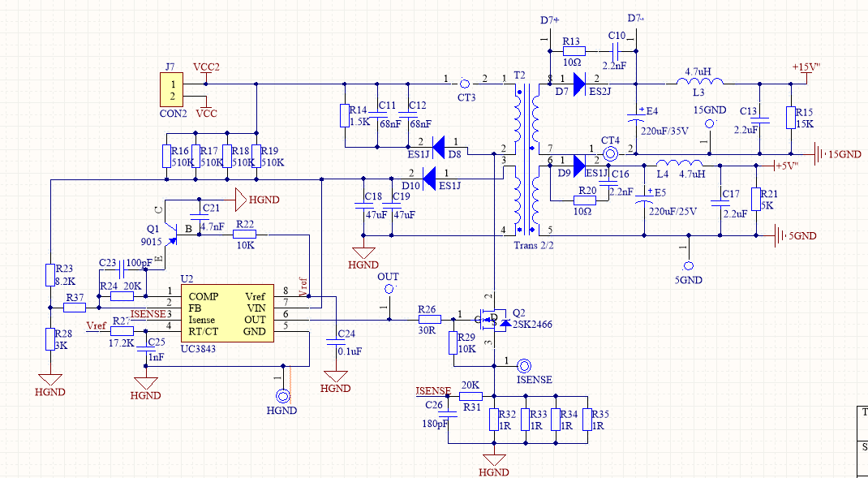868x478 pixels.
Task: Select the R26 30R gate resistor
Action: [x=429, y=320]
